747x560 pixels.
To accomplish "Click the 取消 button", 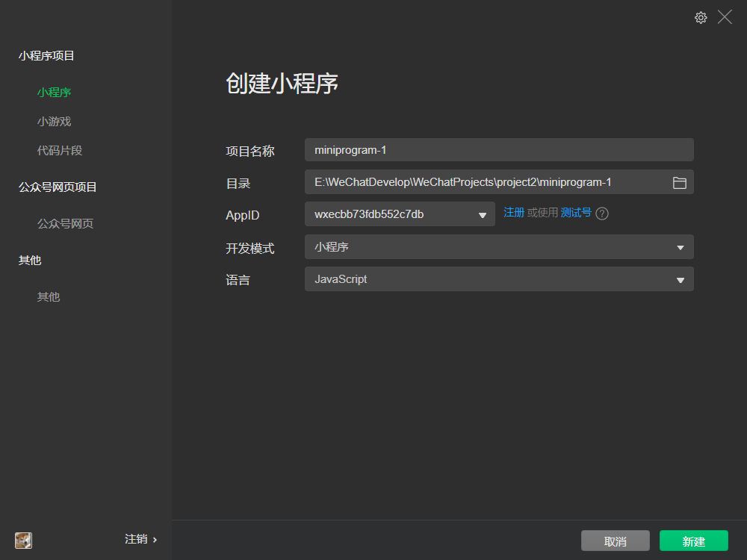I will [616, 541].
